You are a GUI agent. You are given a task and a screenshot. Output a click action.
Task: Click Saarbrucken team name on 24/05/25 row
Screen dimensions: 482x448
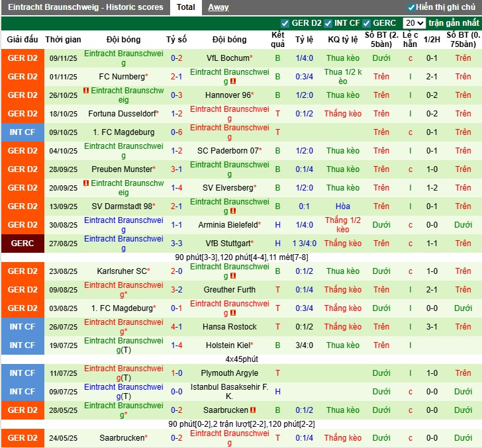click(123, 438)
